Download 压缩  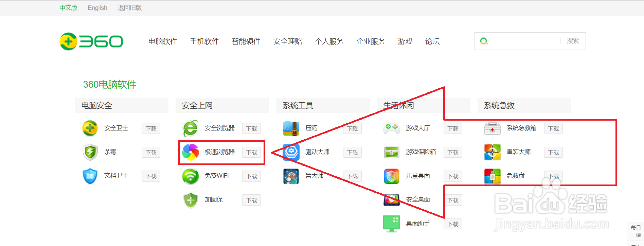click(352, 128)
